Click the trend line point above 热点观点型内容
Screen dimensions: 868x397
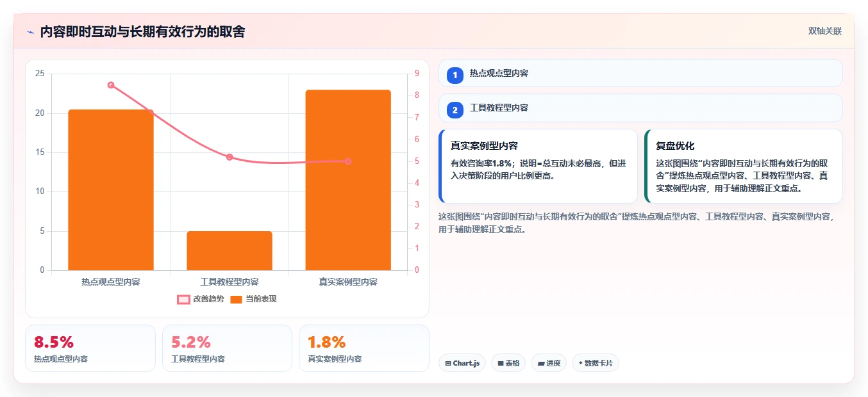tap(111, 85)
